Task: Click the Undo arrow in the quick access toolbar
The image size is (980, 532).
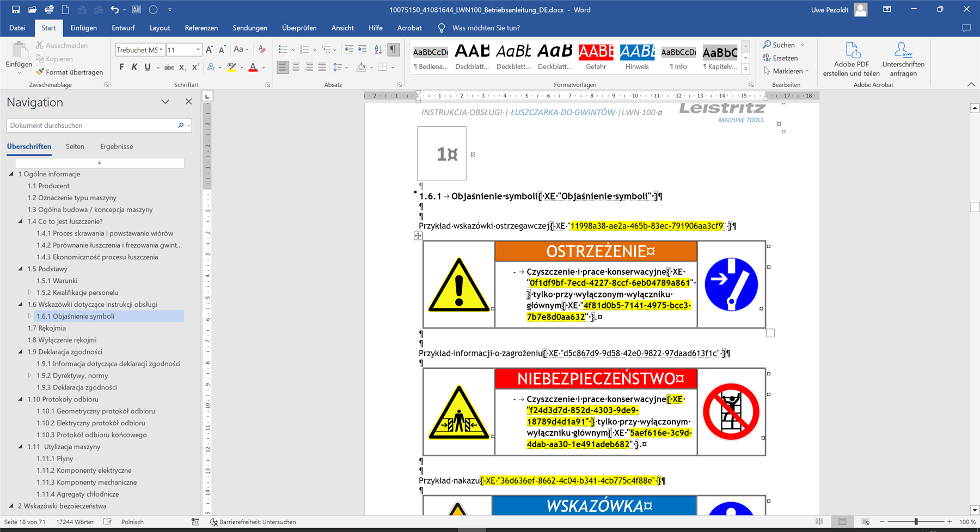Action: pyautogui.click(x=114, y=9)
